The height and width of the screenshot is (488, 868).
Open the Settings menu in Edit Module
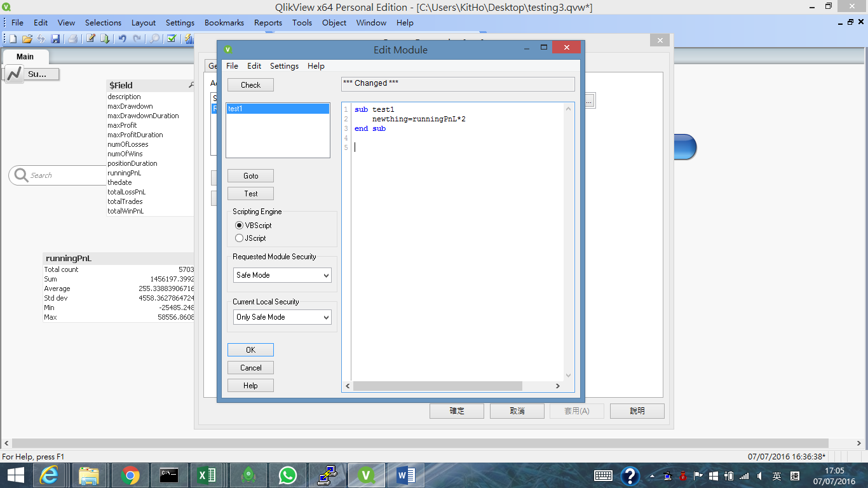point(284,66)
